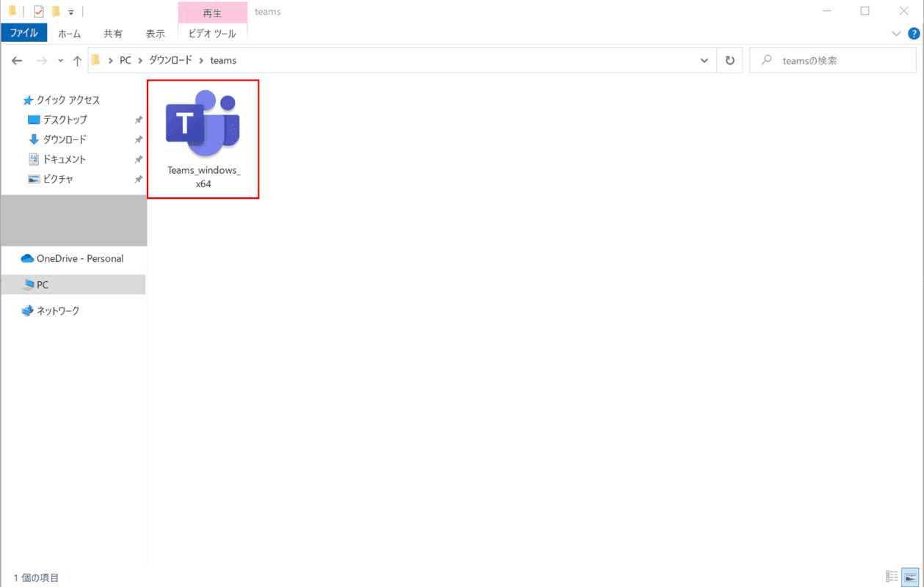Click the 再生 contextual tab header
Screen dimensions: 924x587
(212, 12)
